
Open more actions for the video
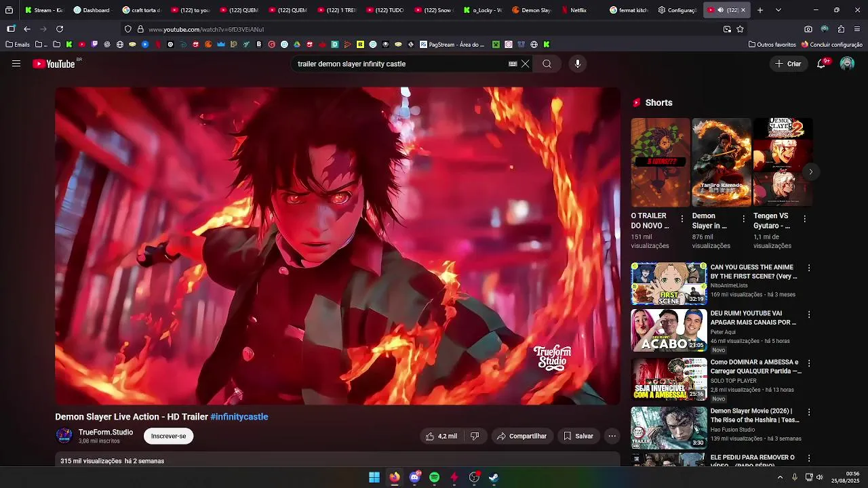pyautogui.click(x=612, y=436)
